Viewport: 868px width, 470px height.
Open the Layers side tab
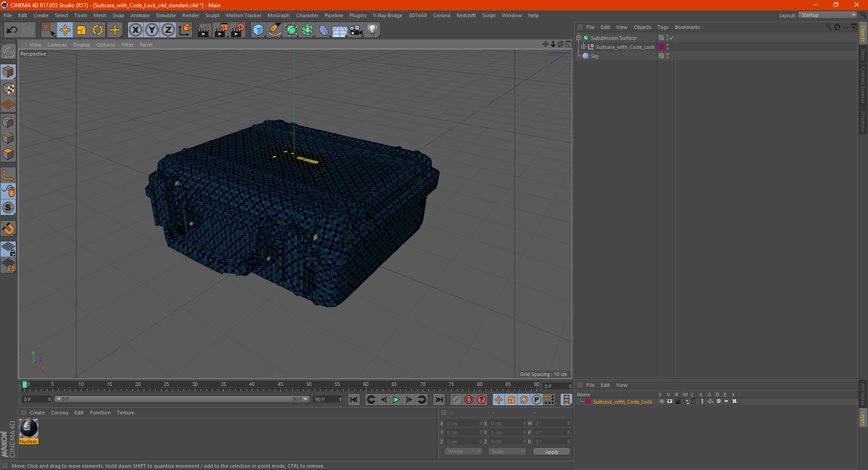(x=863, y=418)
